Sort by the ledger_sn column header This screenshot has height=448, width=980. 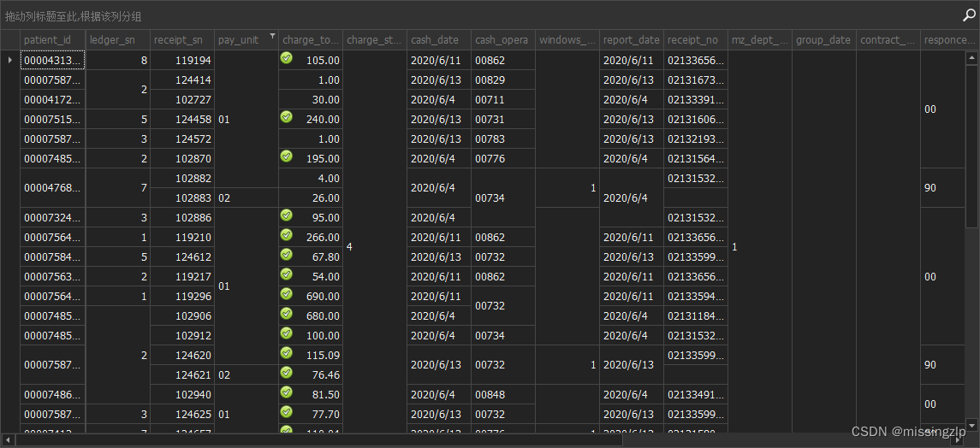click(117, 40)
